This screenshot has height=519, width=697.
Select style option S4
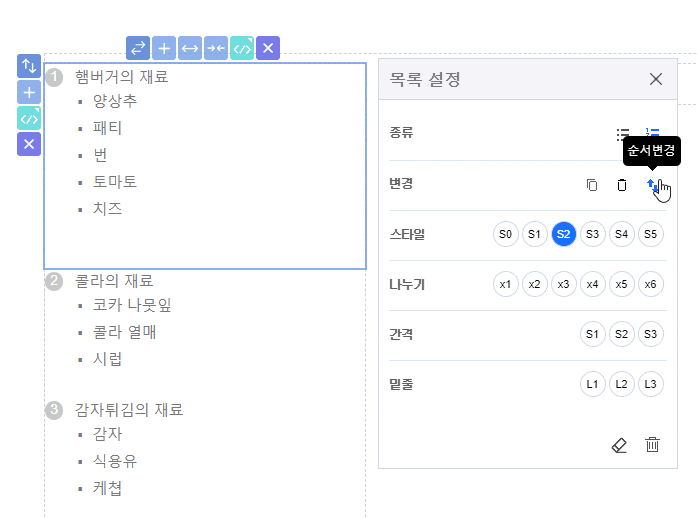coord(622,235)
